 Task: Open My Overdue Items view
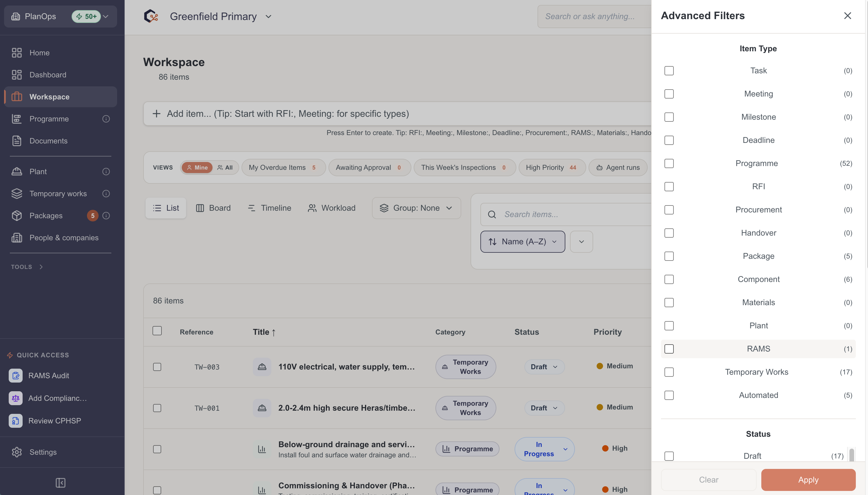click(x=283, y=168)
